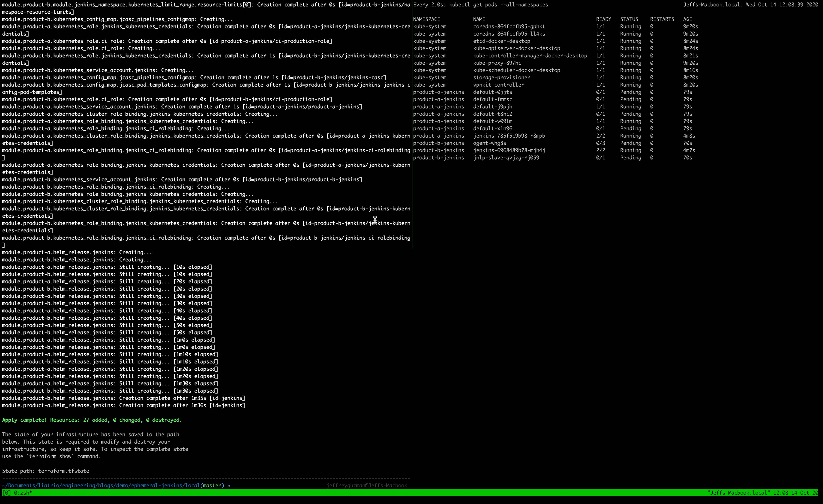Click the green 'Apply complete!' message

click(92, 420)
